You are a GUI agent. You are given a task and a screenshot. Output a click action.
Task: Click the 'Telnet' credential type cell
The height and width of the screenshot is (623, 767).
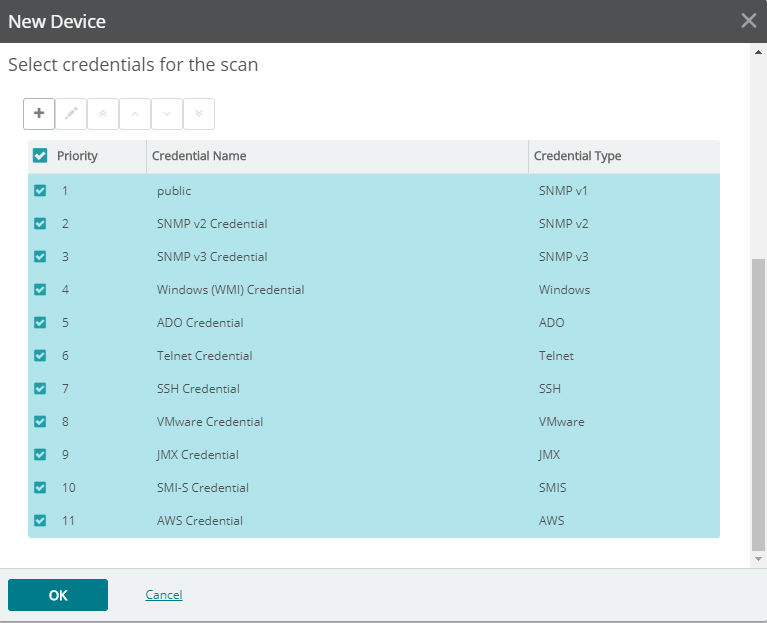(x=556, y=356)
